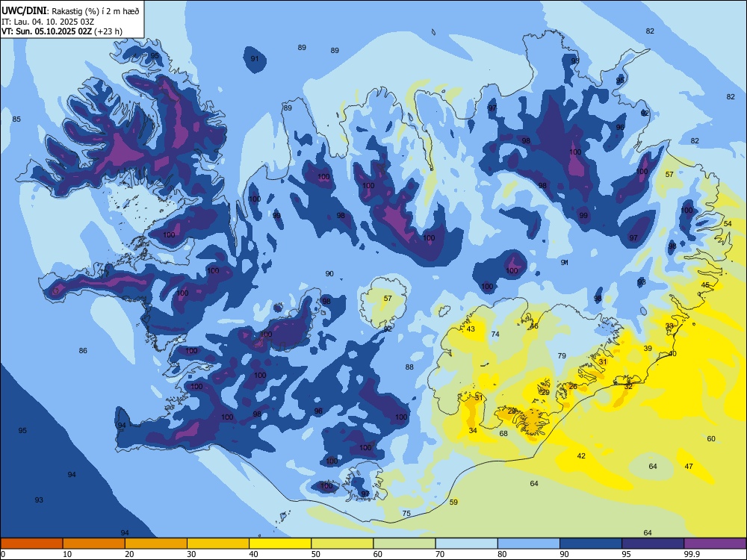Click the map value '42'

[x=581, y=455]
